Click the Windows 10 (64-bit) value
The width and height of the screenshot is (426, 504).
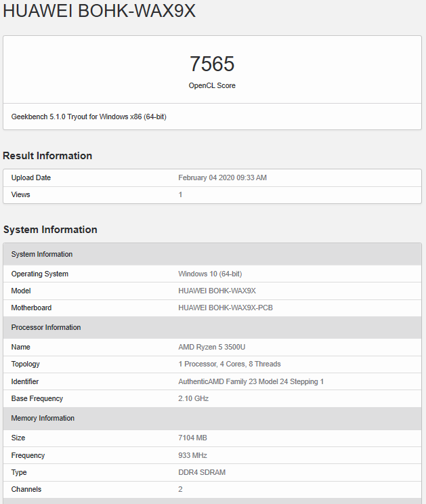click(x=210, y=274)
